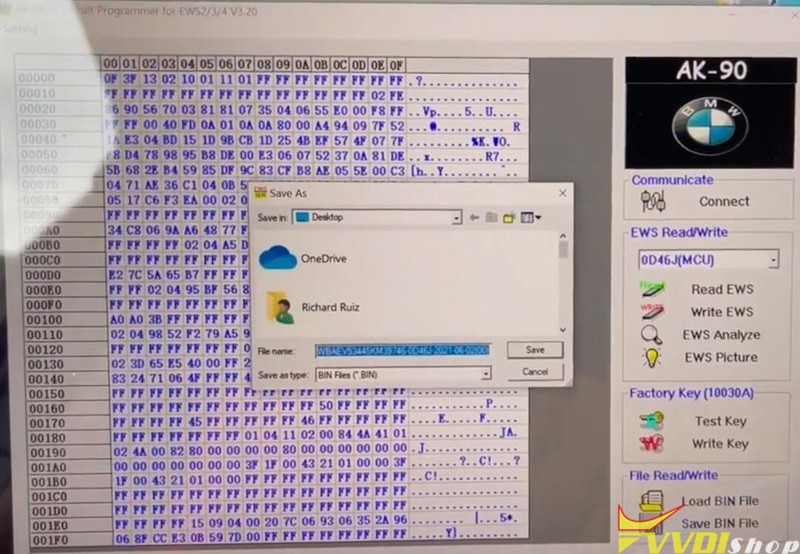The image size is (800, 554).
Task: Click the Test Key icon
Action: (652, 421)
